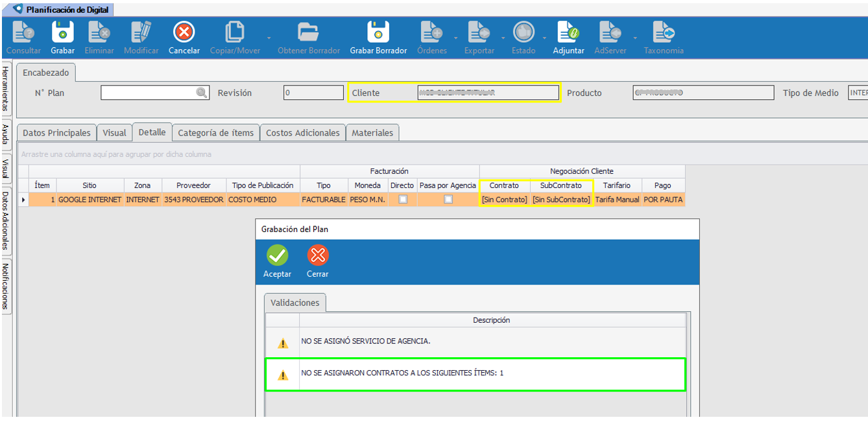
Task: Sort by the Sitio column header
Action: [90, 185]
